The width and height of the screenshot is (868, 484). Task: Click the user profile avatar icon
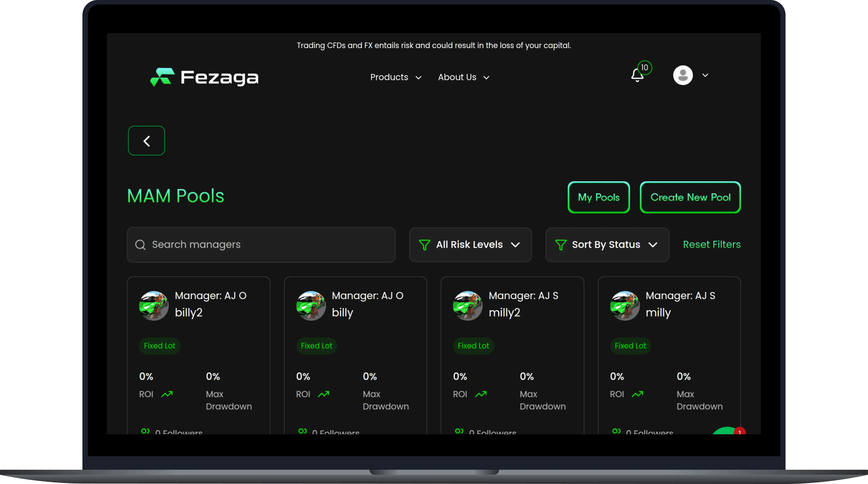[683, 75]
